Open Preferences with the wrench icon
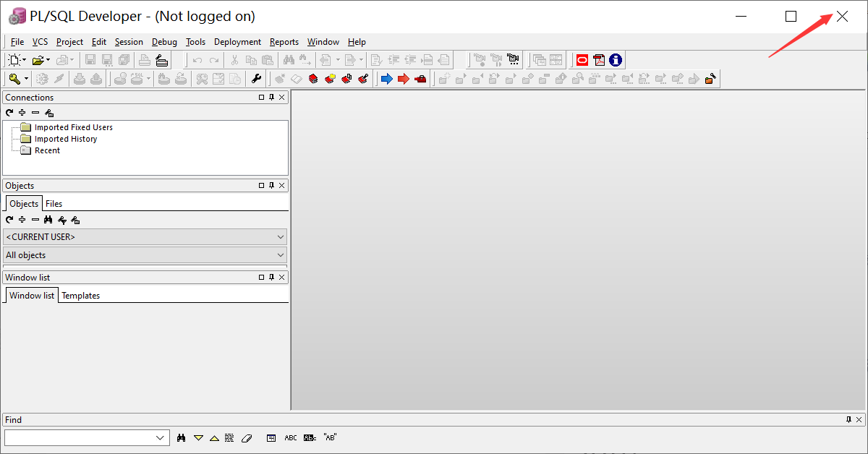The image size is (868, 454). (256, 79)
